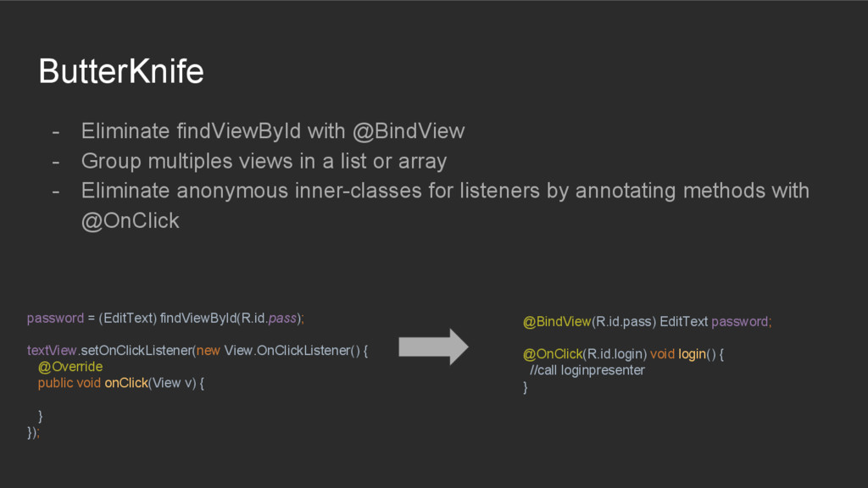Click the first bullet dash before 'Eliminate findViewById'
The image size is (868, 488).
coord(56,131)
